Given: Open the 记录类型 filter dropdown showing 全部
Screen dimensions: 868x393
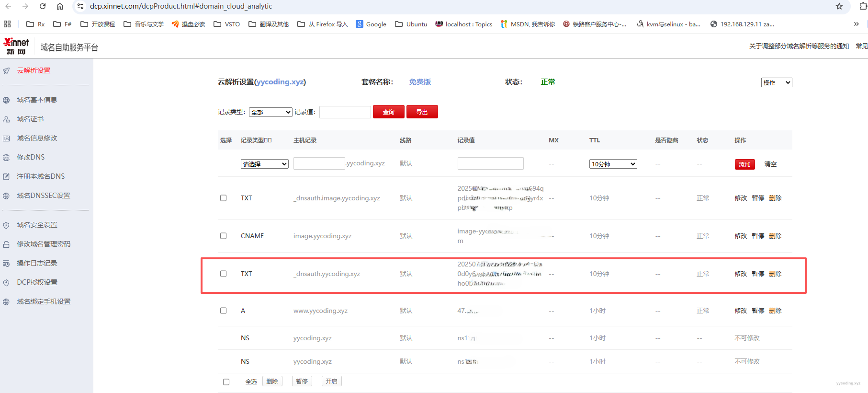Looking at the screenshot, I should point(271,112).
